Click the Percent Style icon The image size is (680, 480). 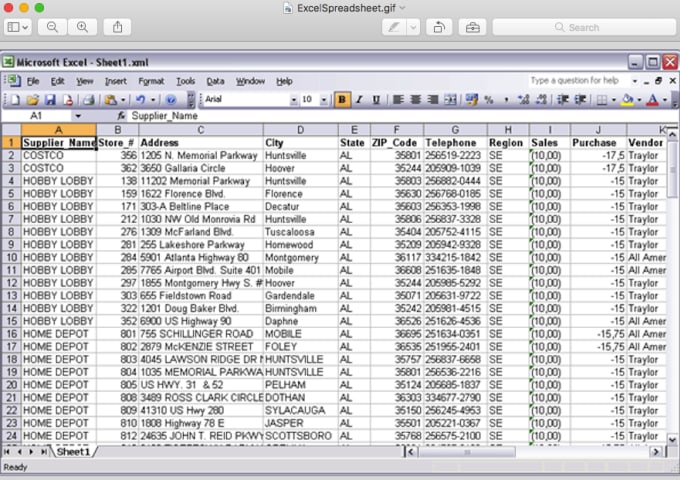(489, 100)
